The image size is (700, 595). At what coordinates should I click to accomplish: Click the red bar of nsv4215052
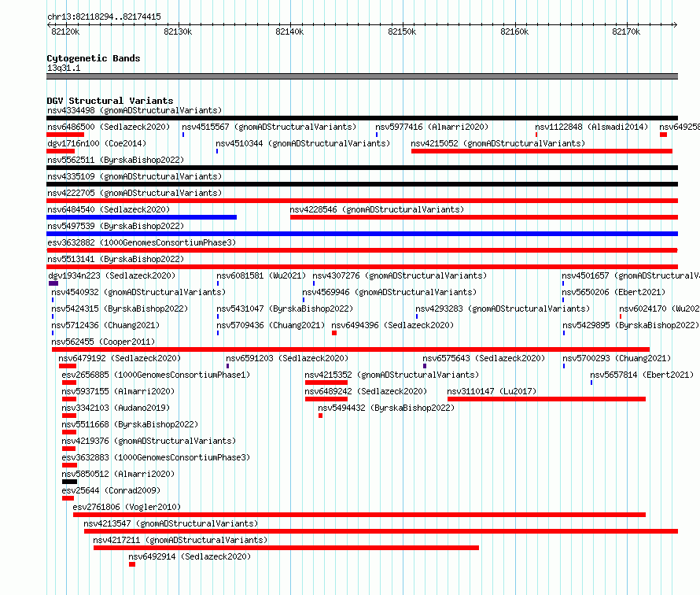[542, 151]
